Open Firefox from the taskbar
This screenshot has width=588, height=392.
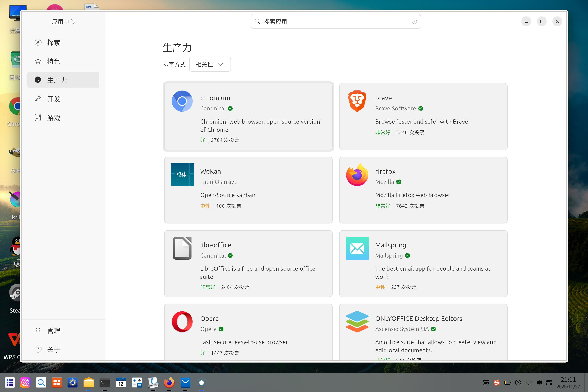(169, 382)
